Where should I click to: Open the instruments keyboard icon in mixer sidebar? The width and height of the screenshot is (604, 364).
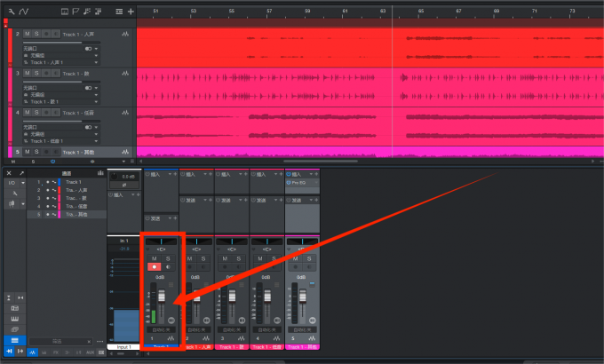[x=14, y=319]
